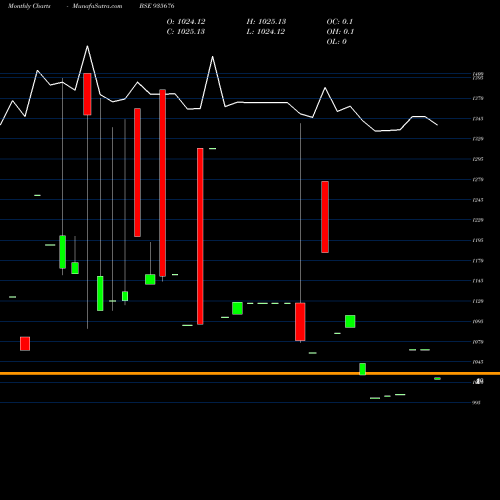Click the tallest peak of the white line
Image resolution: width=500 pixels, height=500 pixels.
click(x=88, y=46)
